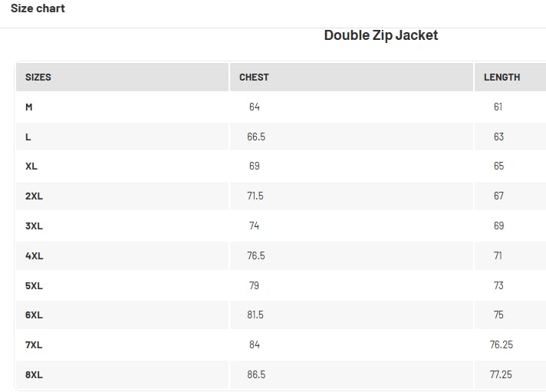Click chest value 66.5 for size L
The width and height of the screenshot is (546, 392).
[256, 137]
